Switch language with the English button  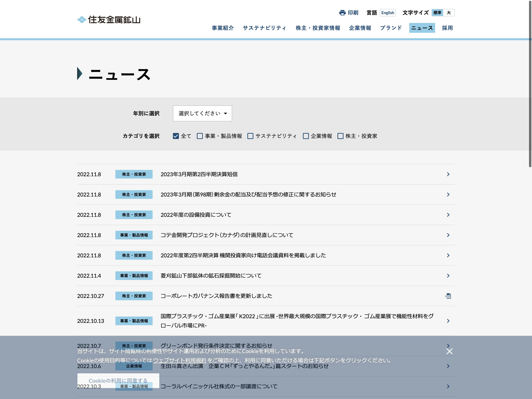point(388,13)
